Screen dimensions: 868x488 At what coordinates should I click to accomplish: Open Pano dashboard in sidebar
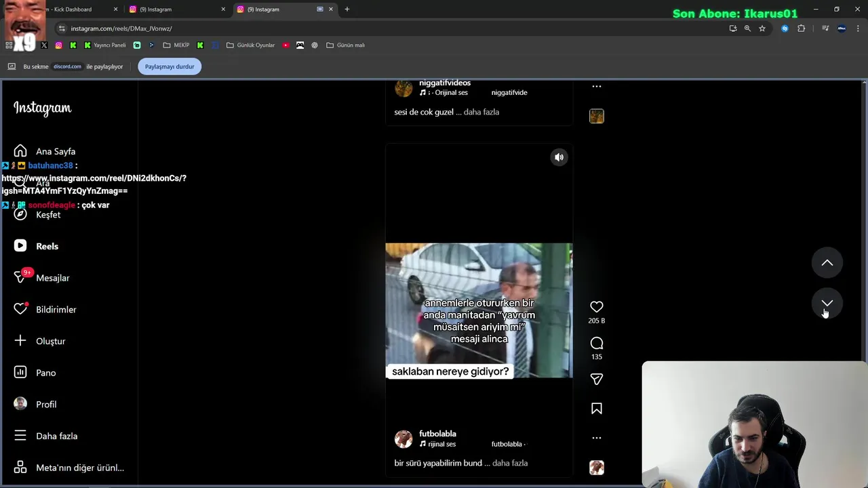click(x=35, y=373)
